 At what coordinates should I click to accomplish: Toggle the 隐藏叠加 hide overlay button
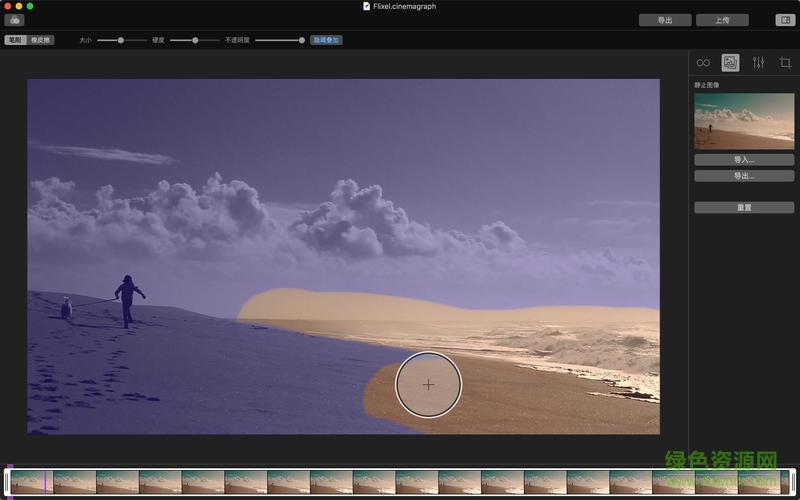pyautogui.click(x=326, y=40)
